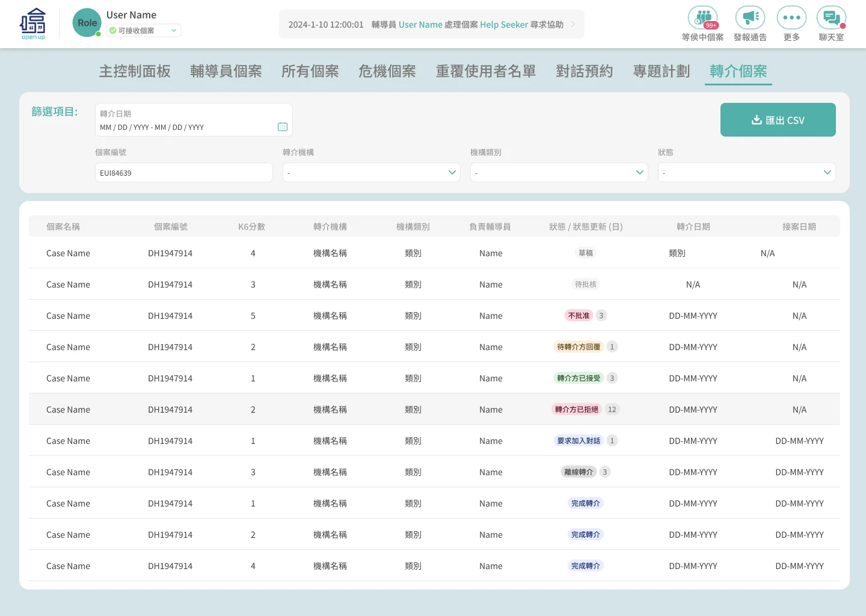The image size is (866, 616).
Task: Click the 待批核 status badge
Action: point(586,285)
